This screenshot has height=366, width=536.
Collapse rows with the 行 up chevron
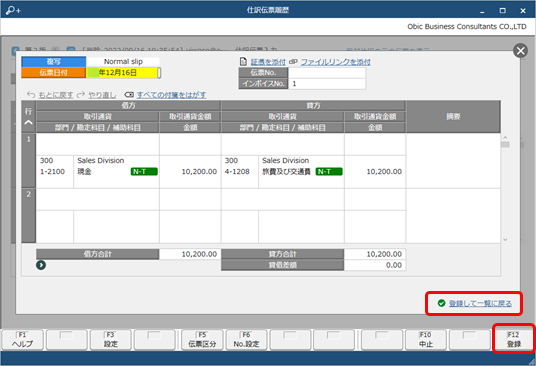(x=29, y=122)
